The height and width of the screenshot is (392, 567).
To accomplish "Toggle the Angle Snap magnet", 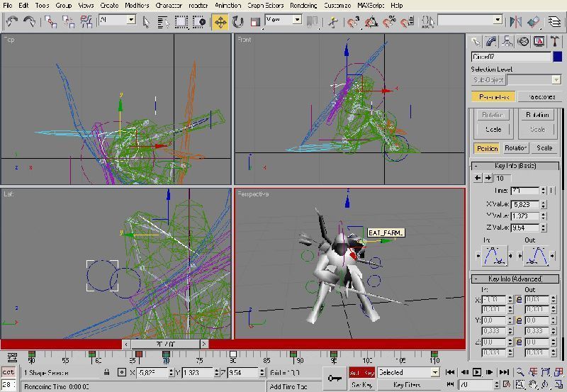I will point(371,22).
